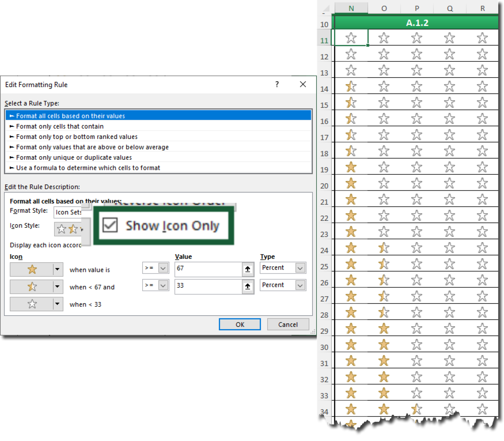Click range selector arrow beside value 67
The width and height of the screenshot is (504, 441).
click(248, 269)
